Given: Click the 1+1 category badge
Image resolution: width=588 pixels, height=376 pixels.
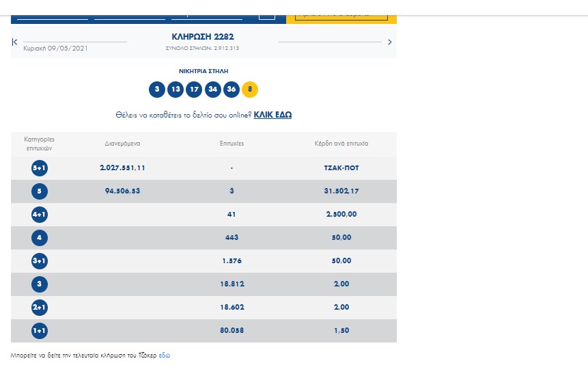Looking at the screenshot, I should (x=40, y=331).
